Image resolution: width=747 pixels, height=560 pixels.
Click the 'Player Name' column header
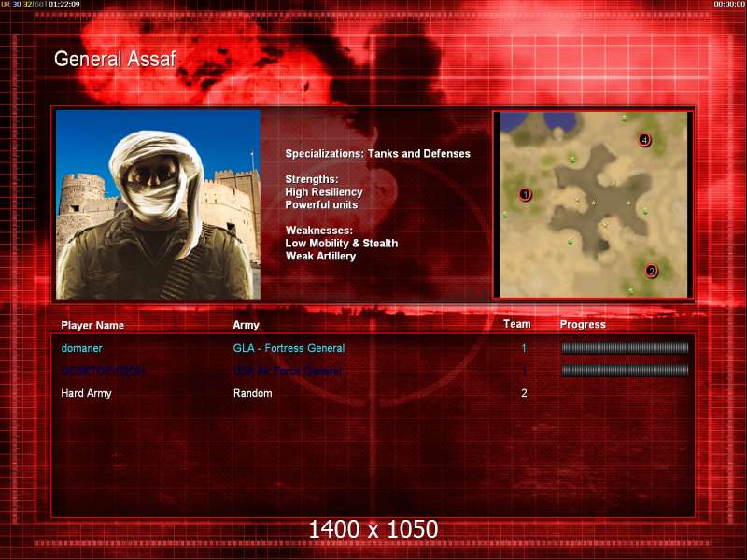[92, 325]
